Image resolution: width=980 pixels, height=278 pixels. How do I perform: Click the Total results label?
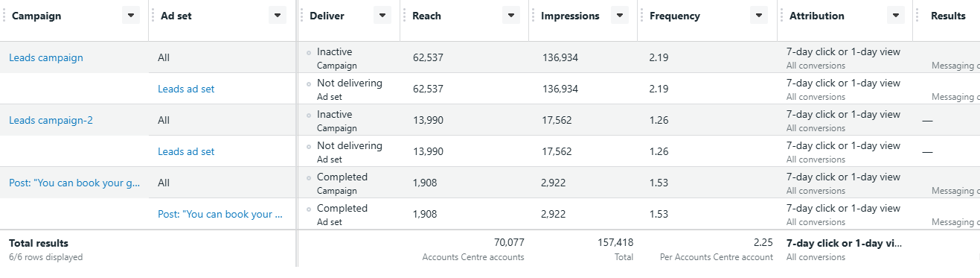click(x=39, y=243)
